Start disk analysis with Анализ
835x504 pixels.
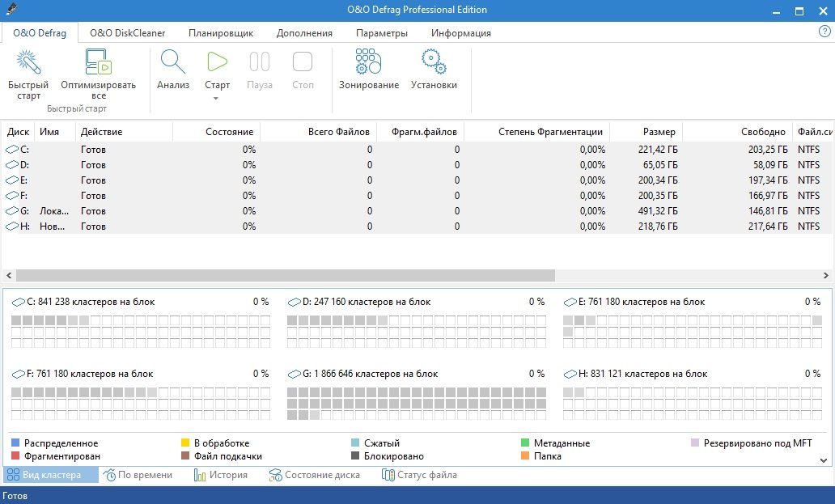pyautogui.click(x=173, y=64)
